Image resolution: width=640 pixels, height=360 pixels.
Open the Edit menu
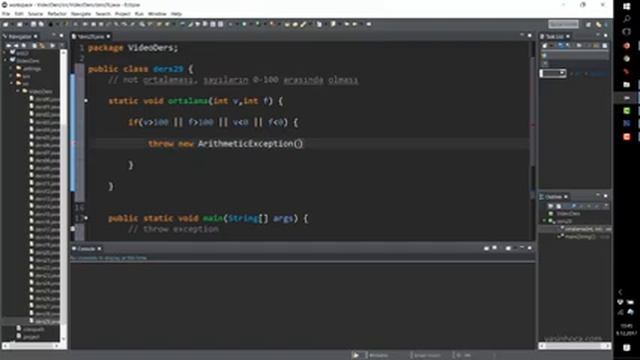(x=19, y=14)
